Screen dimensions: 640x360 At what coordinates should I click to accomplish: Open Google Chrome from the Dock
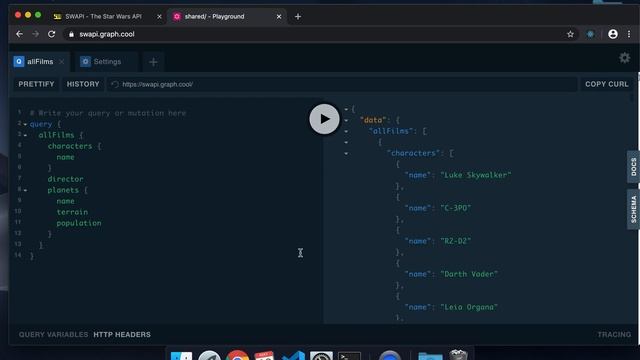click(x=237, y=355)
